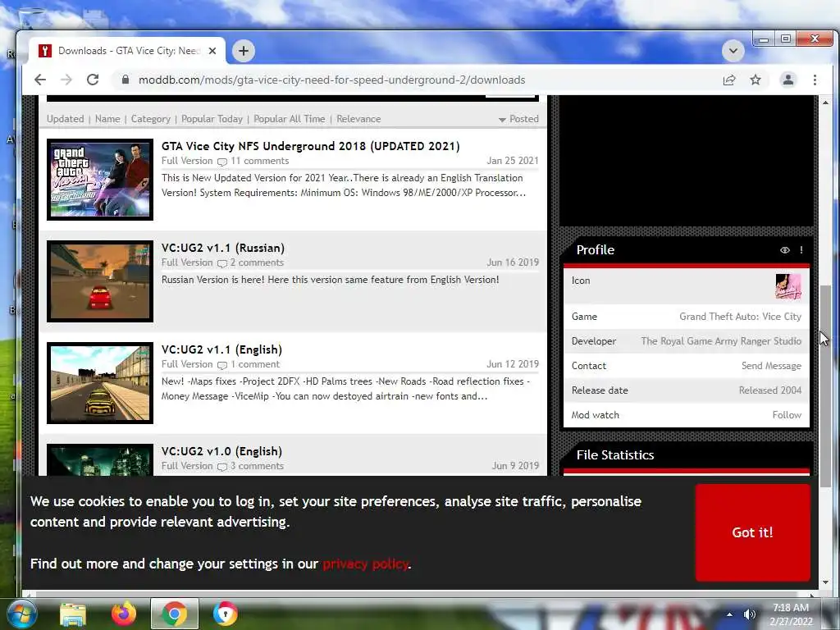The width and height of the screenshot is (840, 630).
Task: Open the privacy policy link
Action: (366, 564)
